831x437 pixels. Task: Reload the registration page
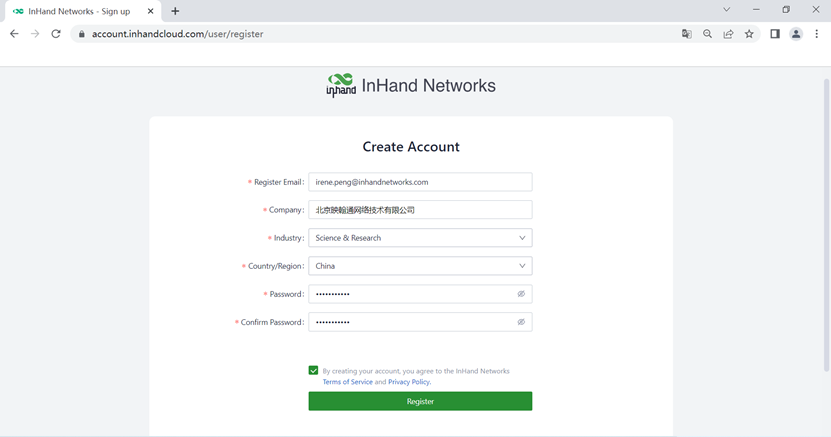56,34
